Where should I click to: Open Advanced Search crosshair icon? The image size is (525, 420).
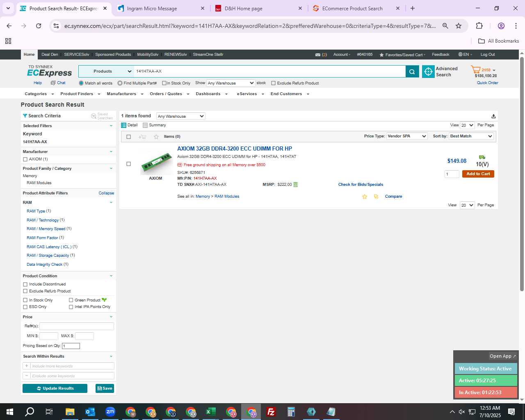click(x=428, y=71)
